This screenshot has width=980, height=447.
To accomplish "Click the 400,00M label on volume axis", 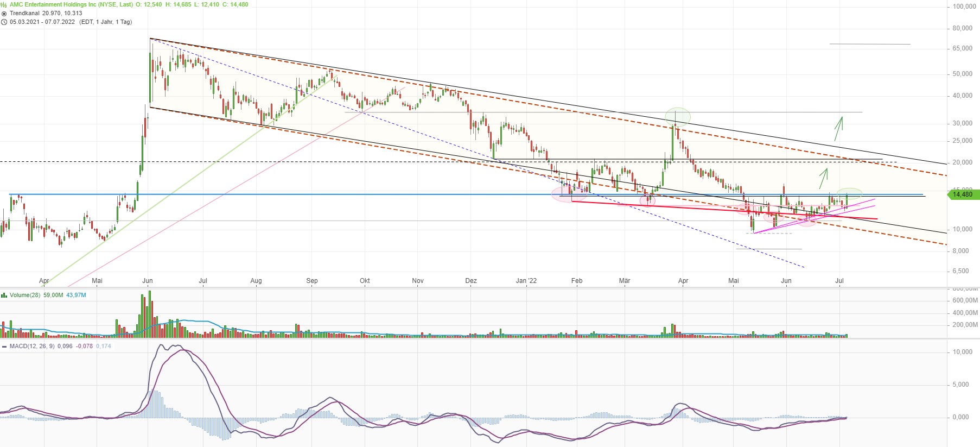I will point(965,313).
